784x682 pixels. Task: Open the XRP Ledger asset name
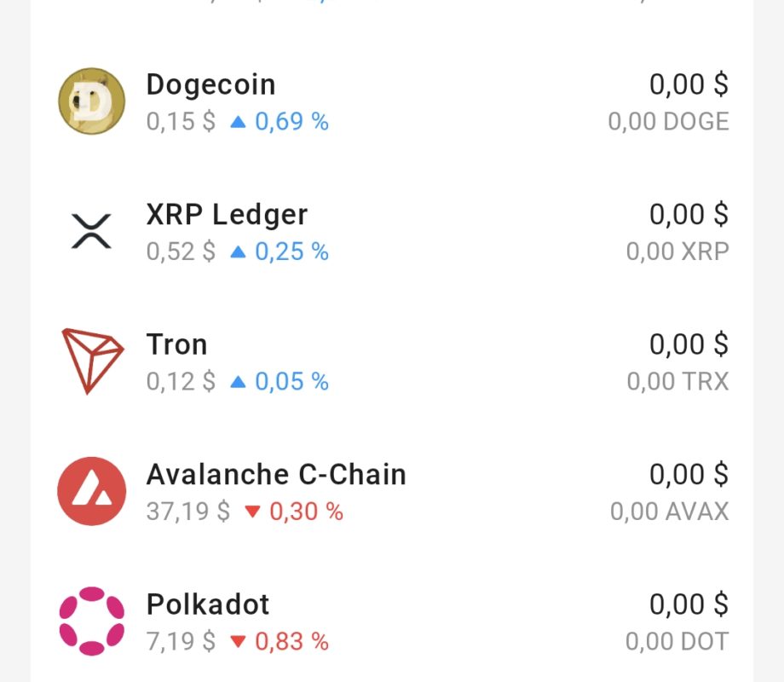pyautogui.click(x=227, y=215)
